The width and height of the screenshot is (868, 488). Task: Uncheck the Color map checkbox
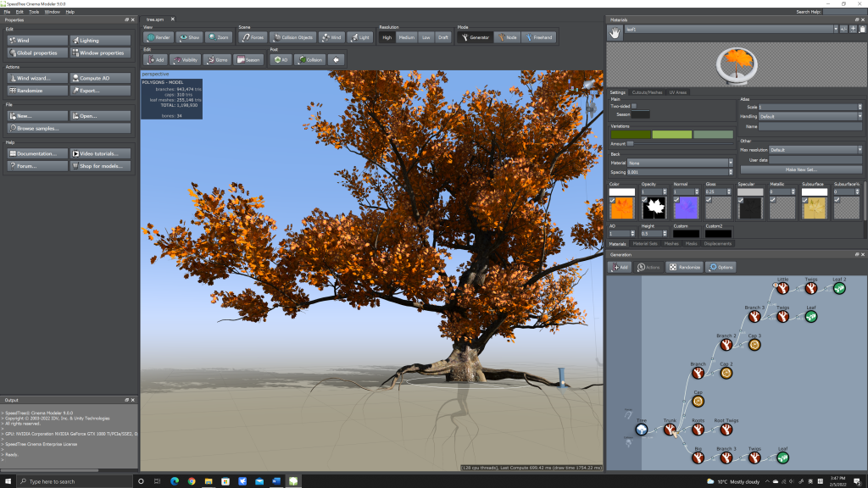613,200
